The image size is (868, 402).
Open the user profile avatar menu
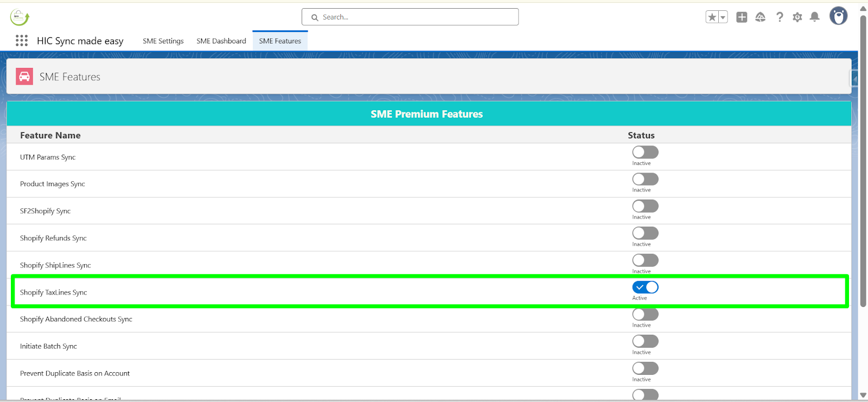pyautogui.click(x=839, y=16)
